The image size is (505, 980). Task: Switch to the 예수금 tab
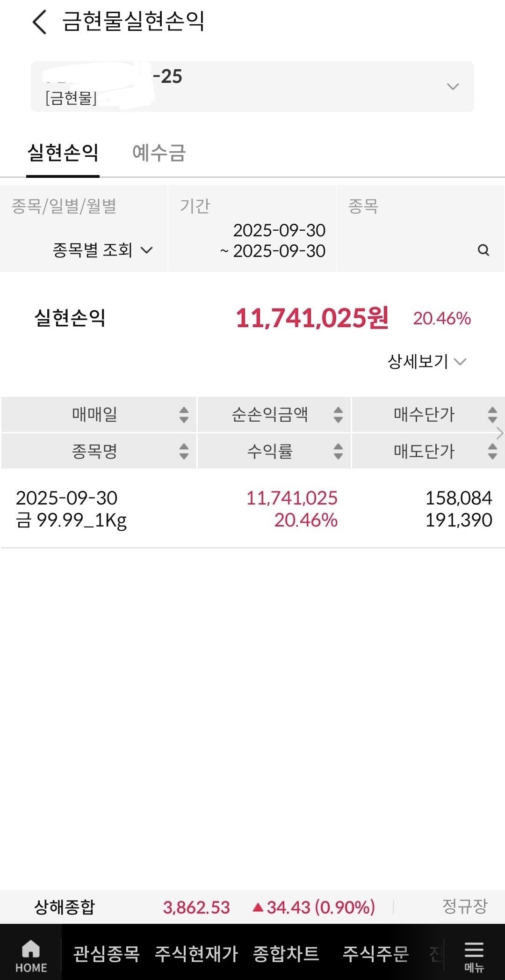click(x=159, y=153)
